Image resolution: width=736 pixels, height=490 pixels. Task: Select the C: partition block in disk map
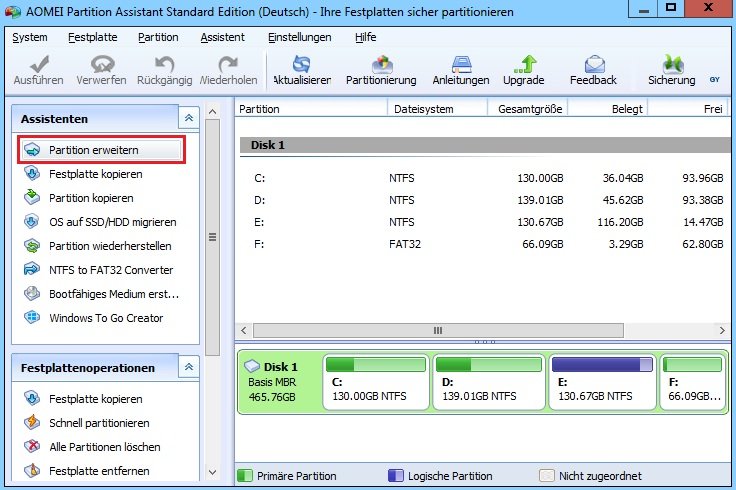(x=376, y=382)
